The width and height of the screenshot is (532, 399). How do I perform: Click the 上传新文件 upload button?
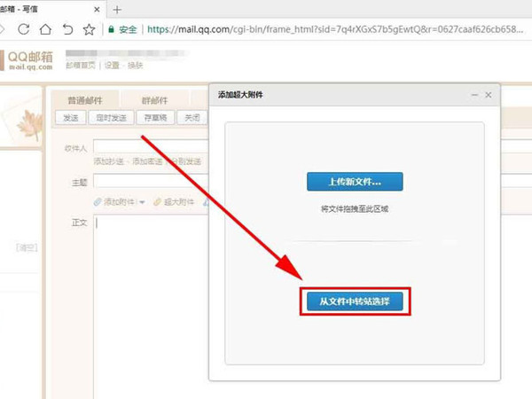click(355, 182)
